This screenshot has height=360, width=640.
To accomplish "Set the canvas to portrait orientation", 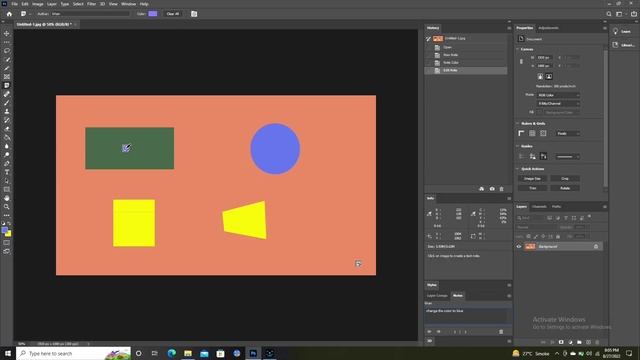I will (540, 76).
